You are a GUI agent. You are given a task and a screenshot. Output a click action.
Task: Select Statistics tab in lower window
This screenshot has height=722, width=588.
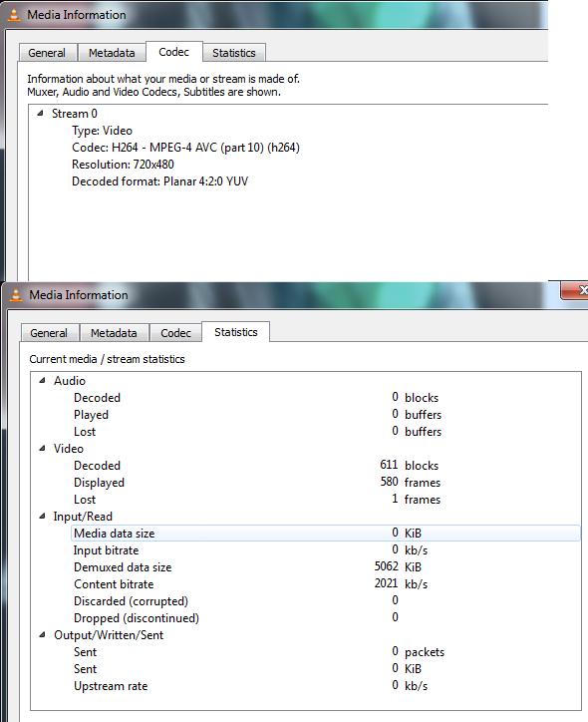tap(236, 332)
